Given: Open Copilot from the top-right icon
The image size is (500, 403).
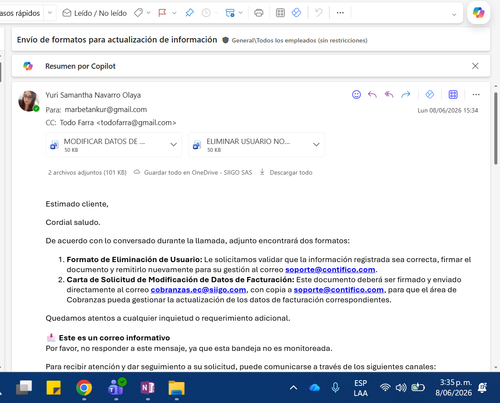Looking at the screenshot, I should 479,13.
